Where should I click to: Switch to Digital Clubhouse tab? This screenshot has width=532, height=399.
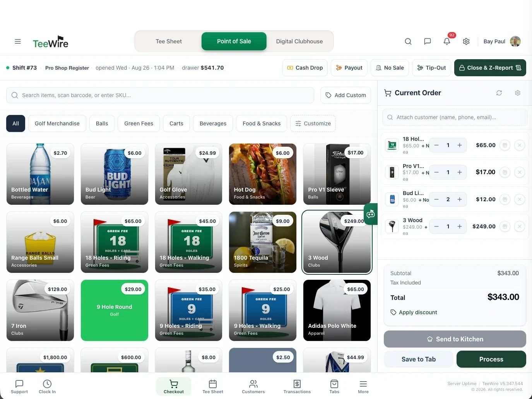click(299, 41)
